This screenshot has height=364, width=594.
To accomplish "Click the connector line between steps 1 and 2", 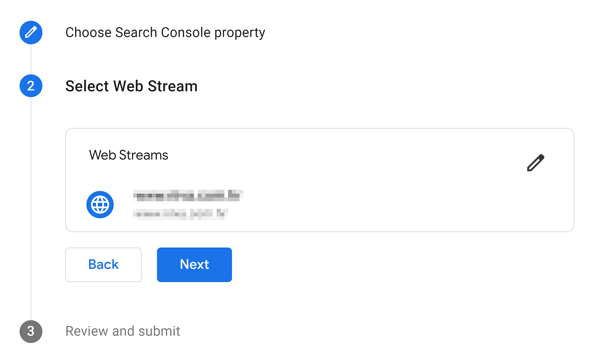I will point(31,59).
